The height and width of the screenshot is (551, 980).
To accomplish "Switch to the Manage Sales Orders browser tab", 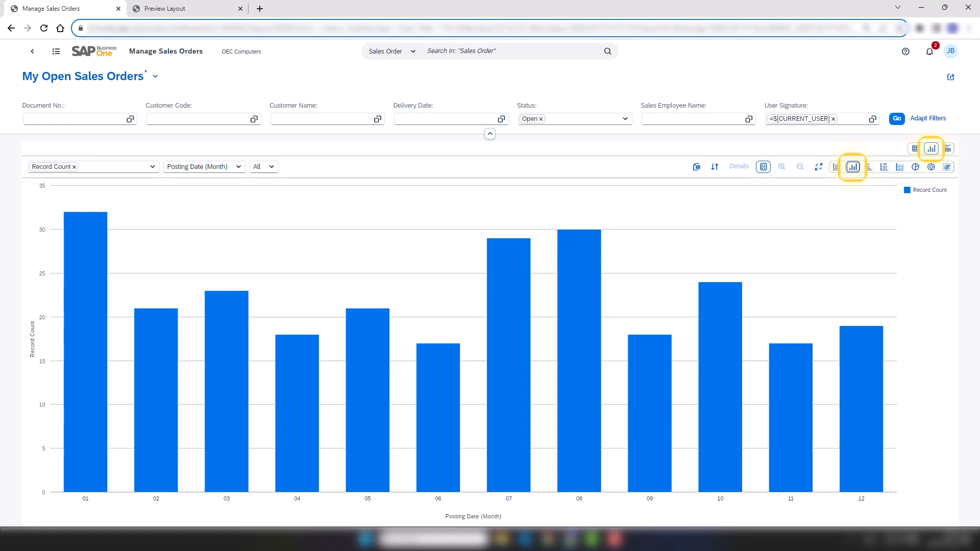I will tap(65, 9).
